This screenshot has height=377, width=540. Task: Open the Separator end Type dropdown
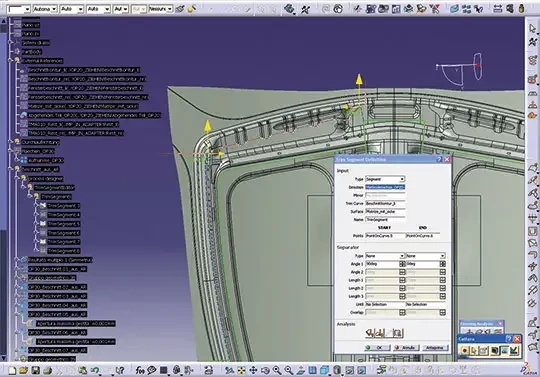click(426, 256)
